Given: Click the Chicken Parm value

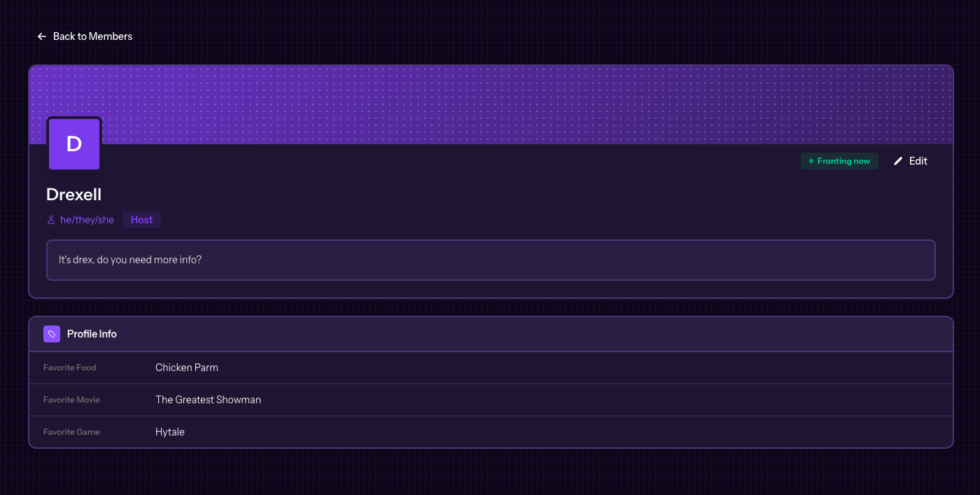Looking at the screenshot, I should (187, 368).
